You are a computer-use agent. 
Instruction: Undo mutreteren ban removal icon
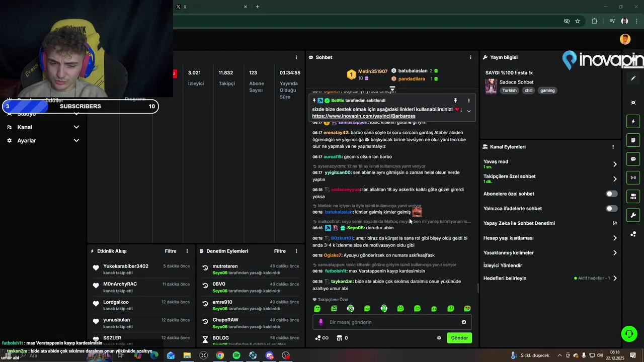[205, 268]
